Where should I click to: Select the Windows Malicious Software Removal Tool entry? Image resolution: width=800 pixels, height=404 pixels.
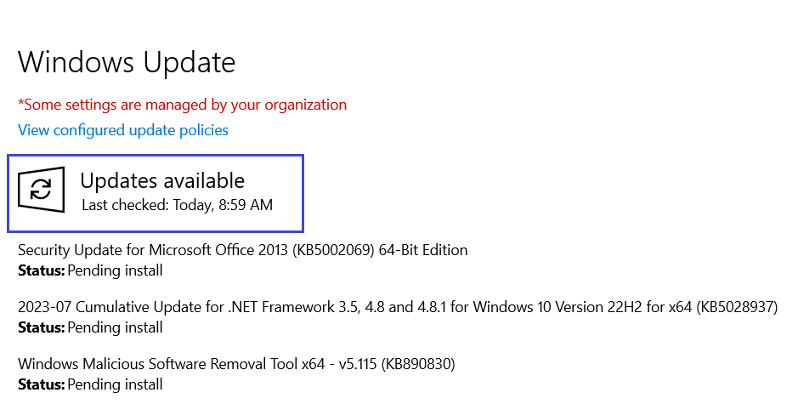(x=236, y=364)
